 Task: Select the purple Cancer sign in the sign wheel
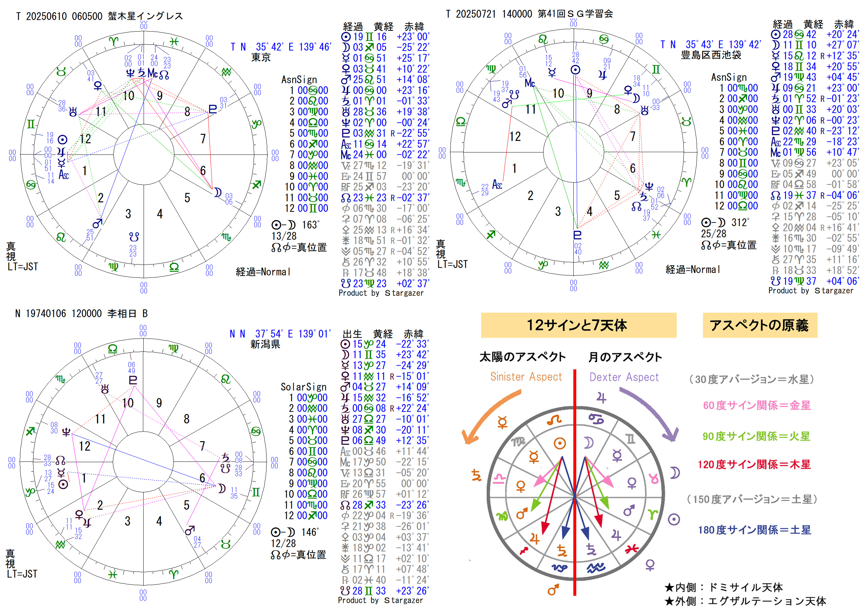point(596,419)
